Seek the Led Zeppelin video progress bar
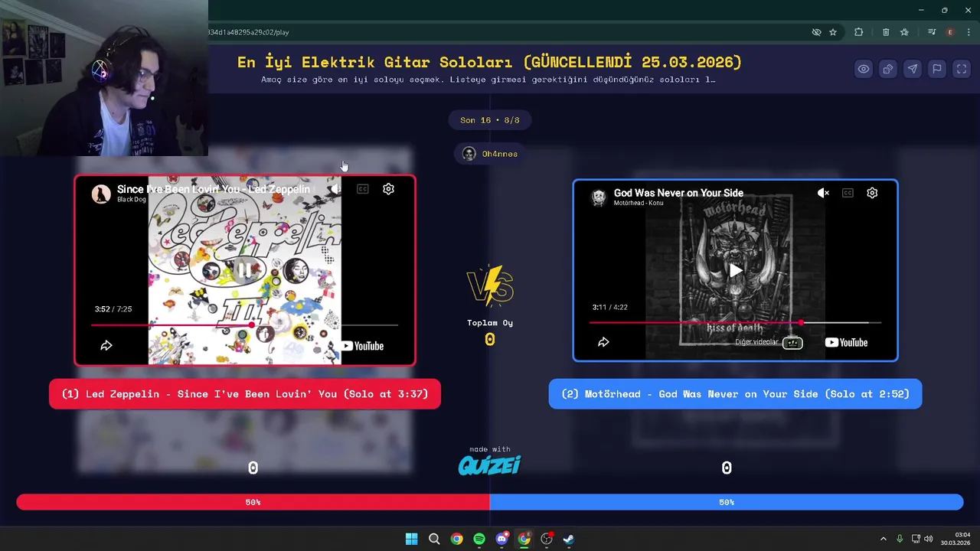The height and width of the screenshot is (551, 980). point(244,325)
